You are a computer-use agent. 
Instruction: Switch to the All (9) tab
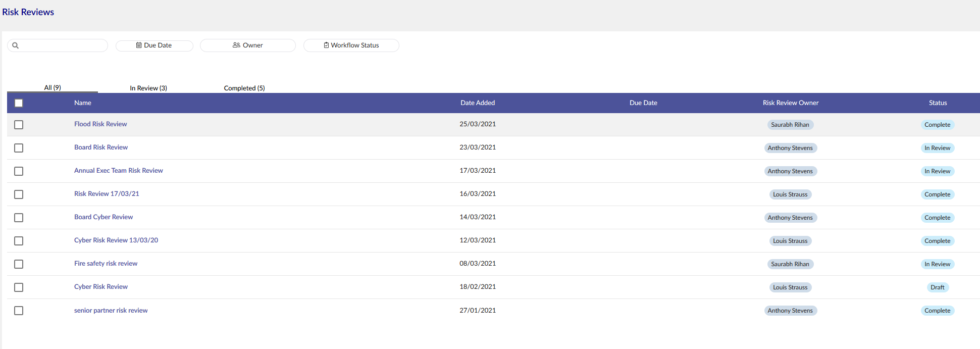coord(53,88)
